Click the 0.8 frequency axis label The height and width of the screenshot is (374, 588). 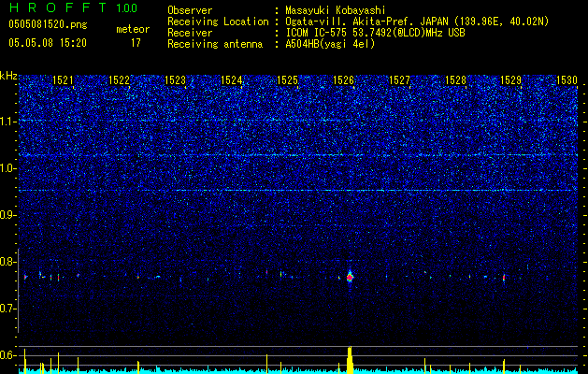[x=8, y=262]
